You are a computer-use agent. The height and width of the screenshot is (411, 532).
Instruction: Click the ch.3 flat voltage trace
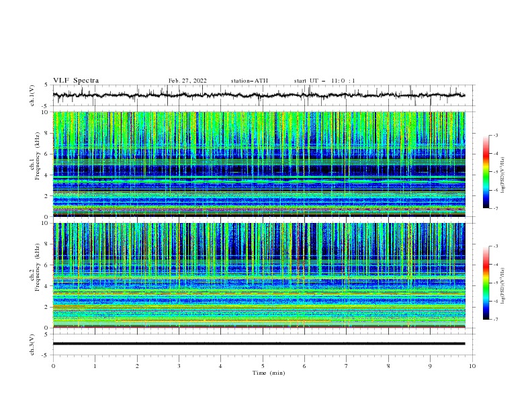click(259, 344)
